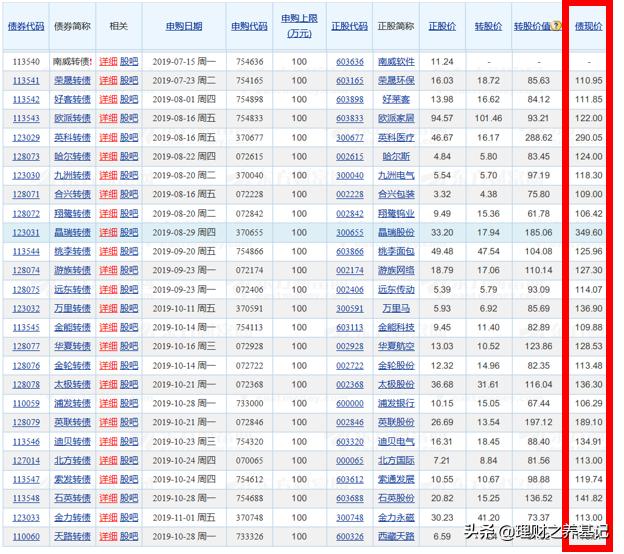
Task: Open the 金力永磁 stock link
Action: coord(396,517)
